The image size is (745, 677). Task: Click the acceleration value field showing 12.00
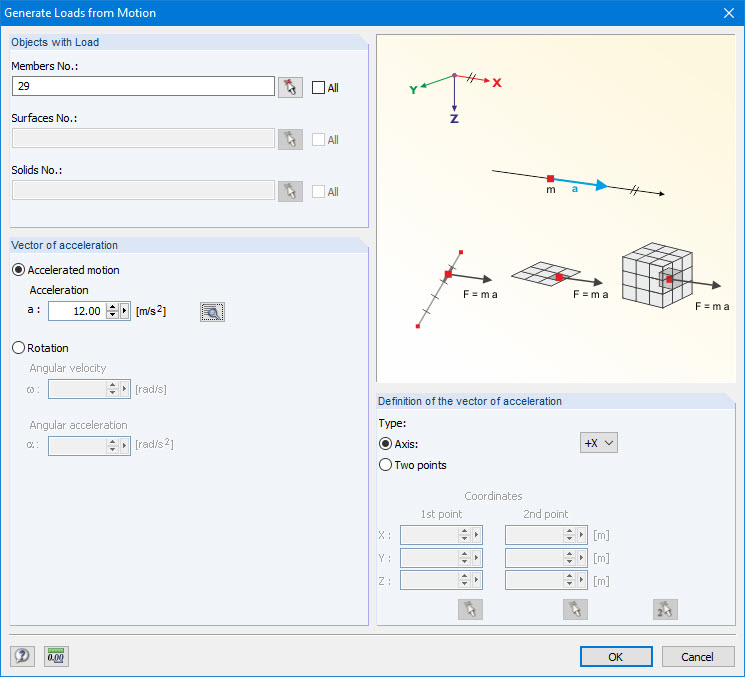tap(77, 311)
